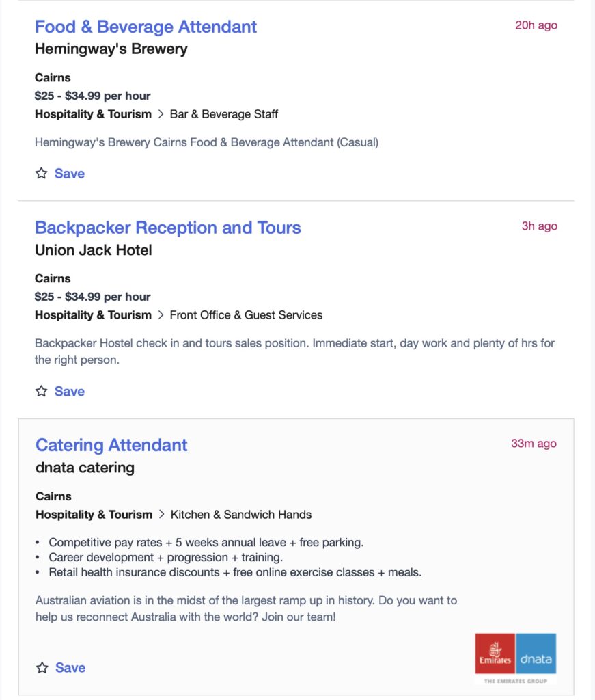Select Bar & Beverage Staff subcategory

224,114
